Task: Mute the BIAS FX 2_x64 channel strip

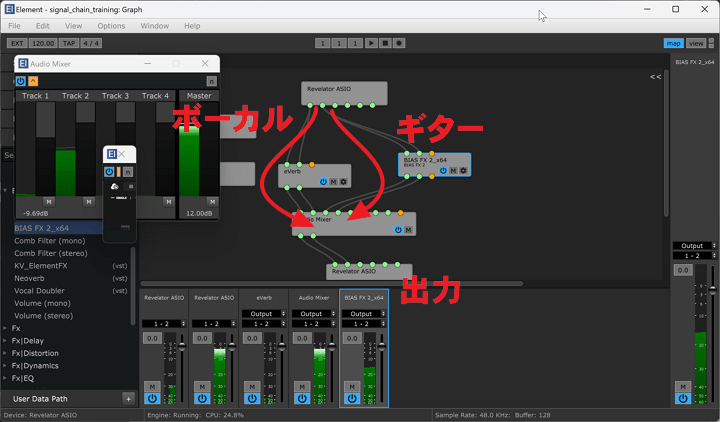Action: [x=352, y=387]
